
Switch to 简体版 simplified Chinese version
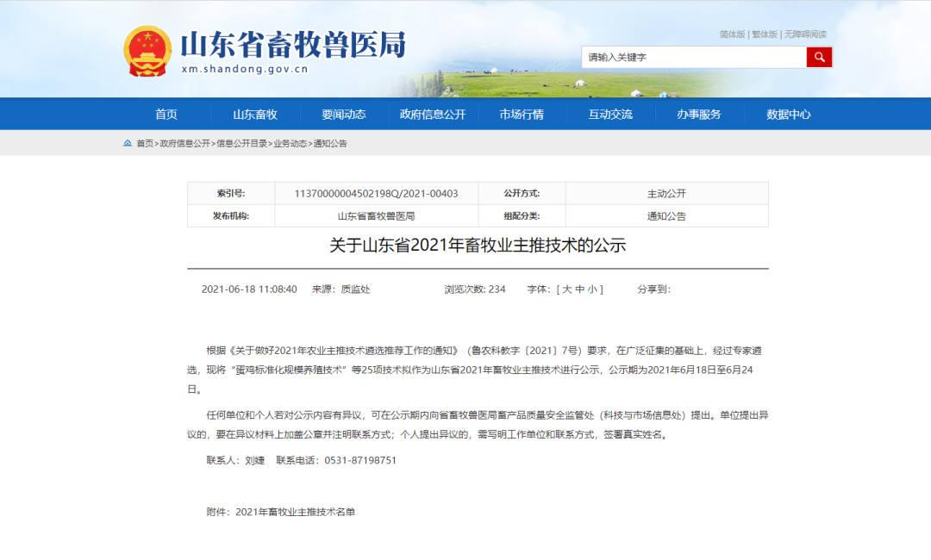click(732, 34)
